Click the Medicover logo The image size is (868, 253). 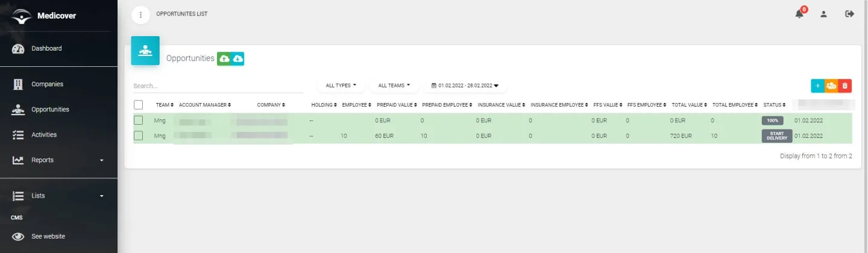pos(22,16)
